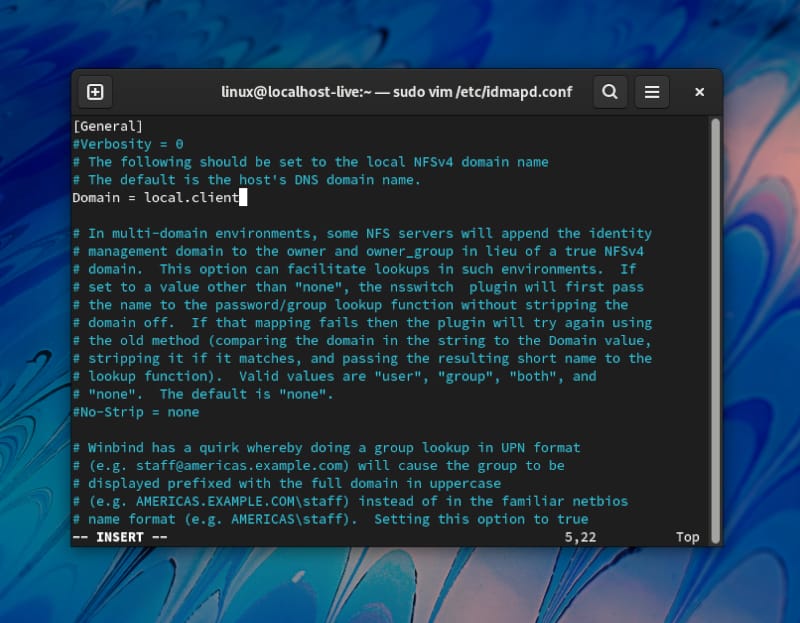
Task: Click the line 'stripping it if it matches'
Action: 362,358
